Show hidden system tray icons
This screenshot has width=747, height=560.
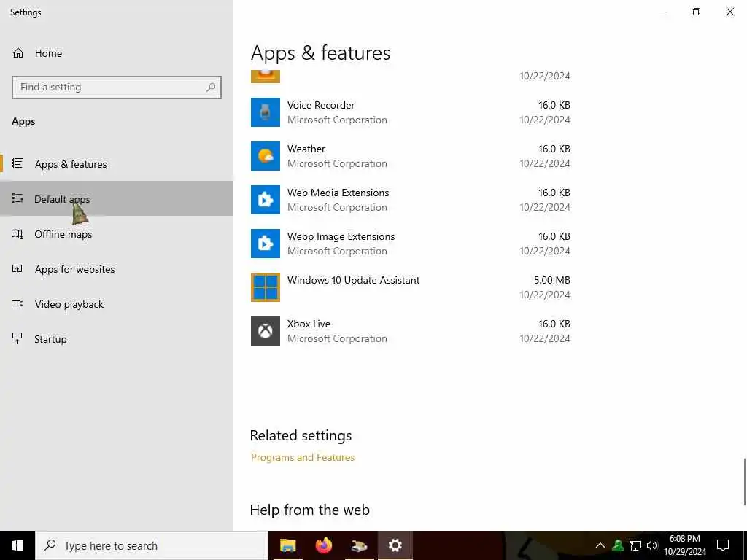tap(600, 545)
